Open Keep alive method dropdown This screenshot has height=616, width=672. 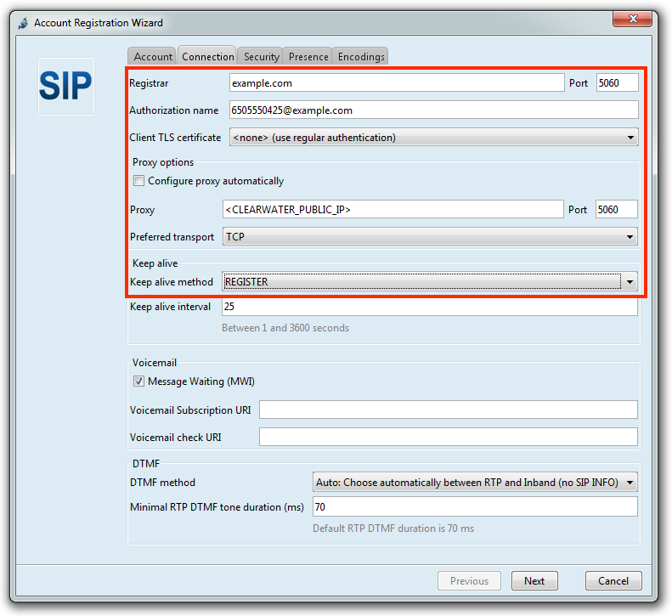[x=430, y=282]
